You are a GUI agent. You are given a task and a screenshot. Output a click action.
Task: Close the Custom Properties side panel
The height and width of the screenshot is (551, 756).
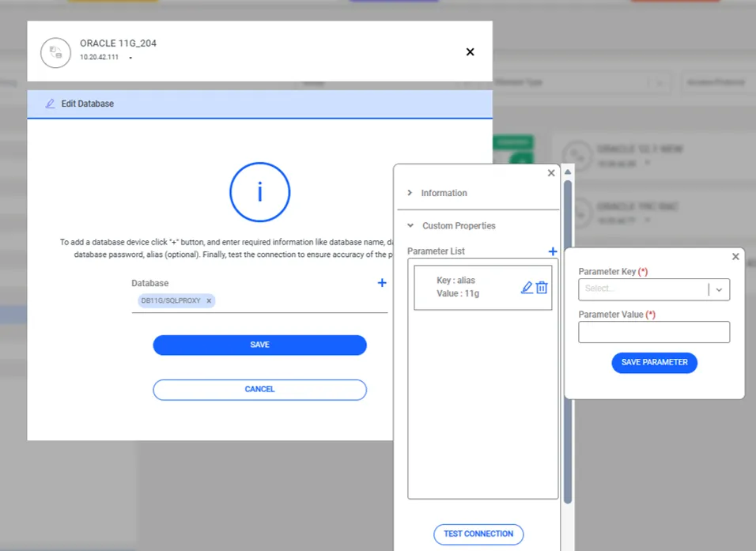[x=551, y=172]
